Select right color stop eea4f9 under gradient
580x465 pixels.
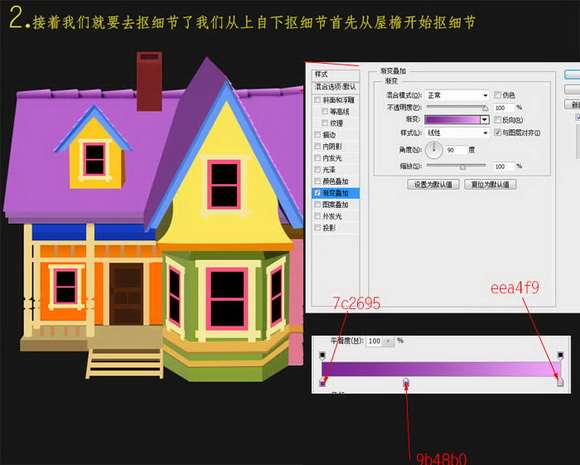pyautogui.click(x=560, y=382)
